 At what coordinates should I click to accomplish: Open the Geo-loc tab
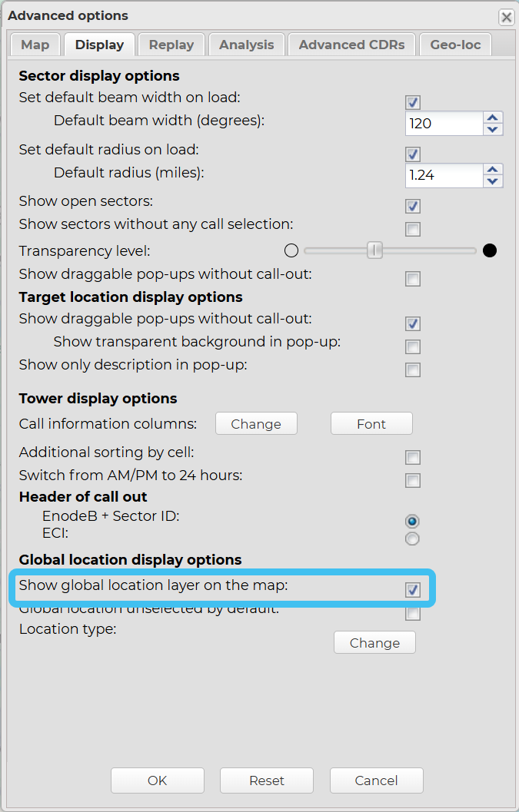pyautogui.click(x=455, y=45)
